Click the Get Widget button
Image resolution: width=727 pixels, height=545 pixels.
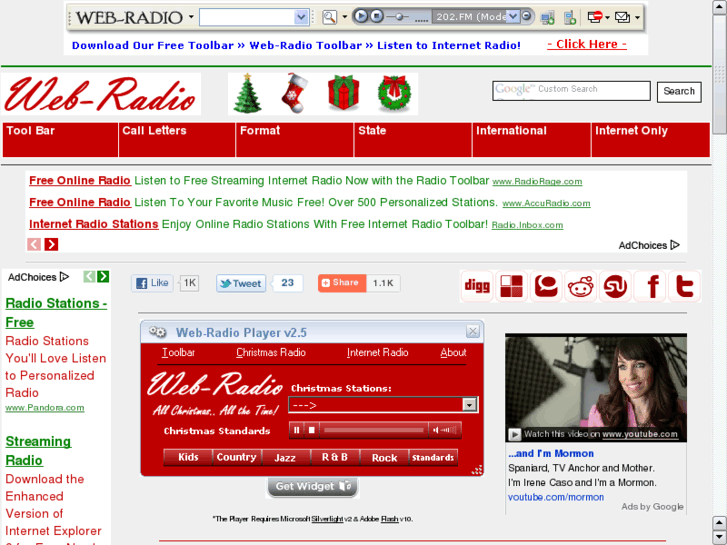click(x=312, y=487)
